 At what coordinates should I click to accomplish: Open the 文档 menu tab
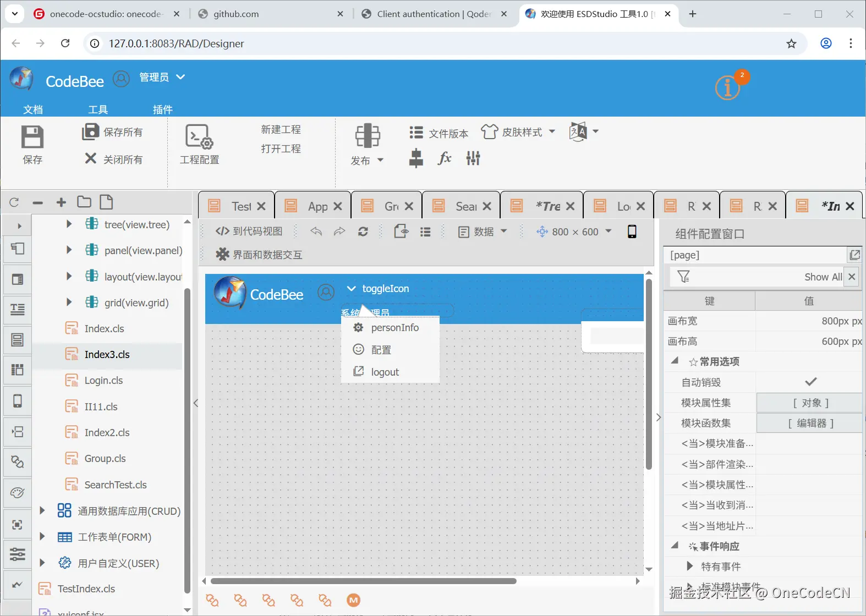(x=33, y=109)
